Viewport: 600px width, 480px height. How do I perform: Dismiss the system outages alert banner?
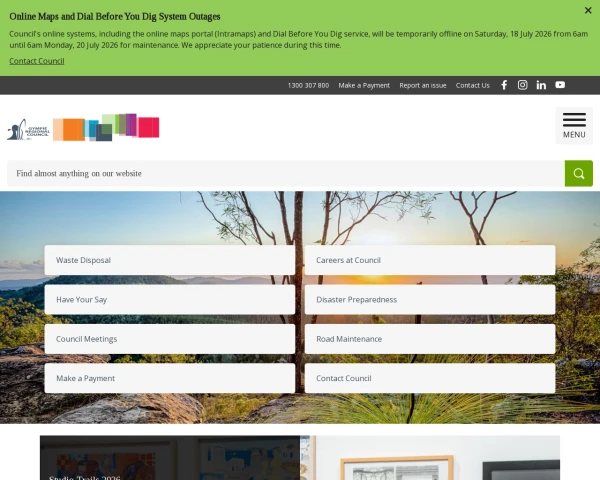(x=588, y=10)
